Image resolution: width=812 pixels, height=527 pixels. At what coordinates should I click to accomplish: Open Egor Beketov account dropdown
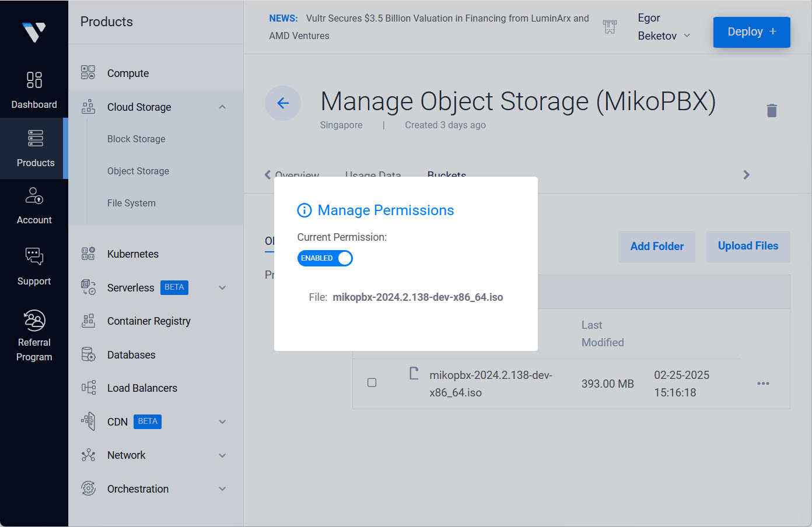coord(664,27)
